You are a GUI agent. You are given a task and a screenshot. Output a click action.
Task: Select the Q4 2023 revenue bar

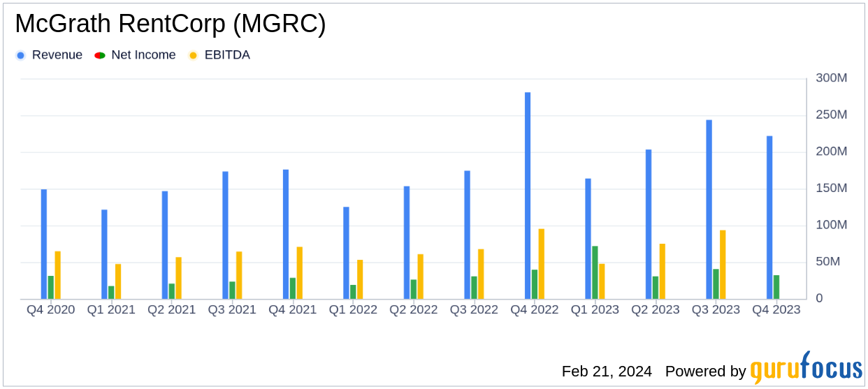click(x=769, y=218)
